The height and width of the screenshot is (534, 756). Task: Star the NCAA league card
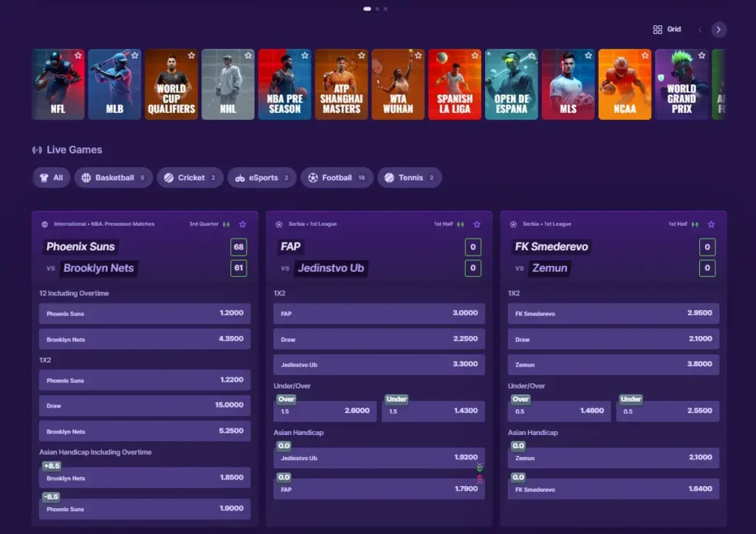645,55
